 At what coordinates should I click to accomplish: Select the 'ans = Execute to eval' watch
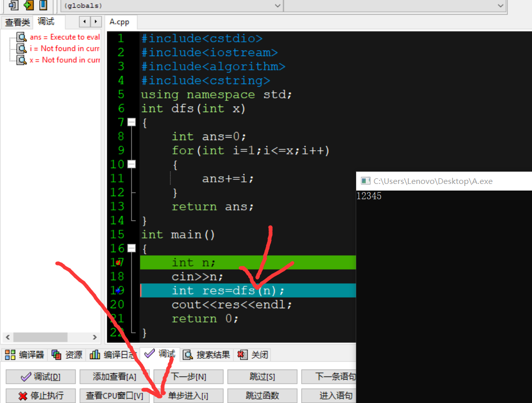65,37
